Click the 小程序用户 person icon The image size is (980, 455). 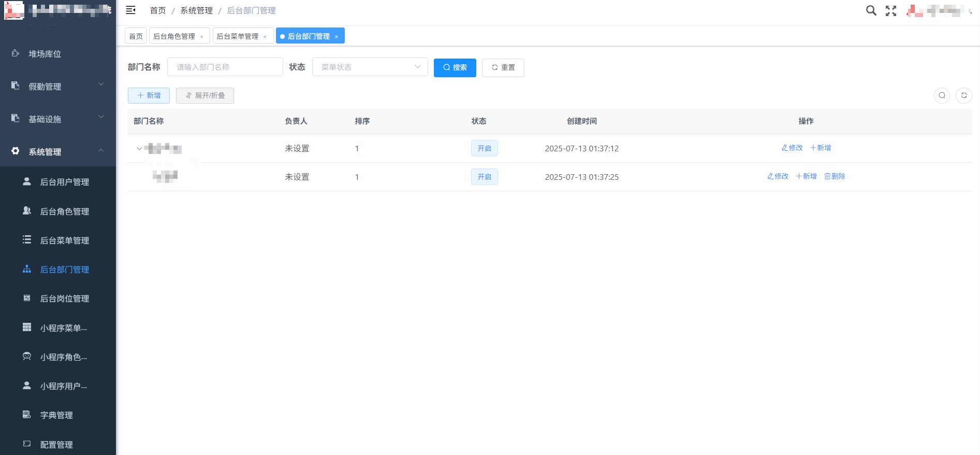[27, 386]
